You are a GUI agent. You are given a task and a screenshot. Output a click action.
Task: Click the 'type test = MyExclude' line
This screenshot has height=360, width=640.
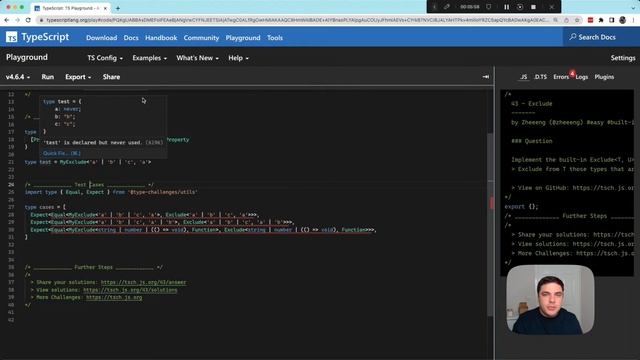88,162
